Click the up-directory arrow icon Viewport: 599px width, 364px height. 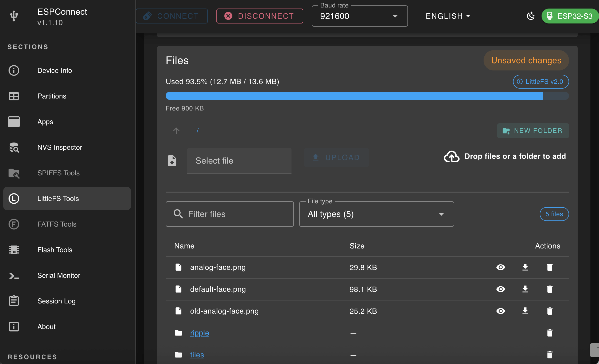click(x=176, y=130)
